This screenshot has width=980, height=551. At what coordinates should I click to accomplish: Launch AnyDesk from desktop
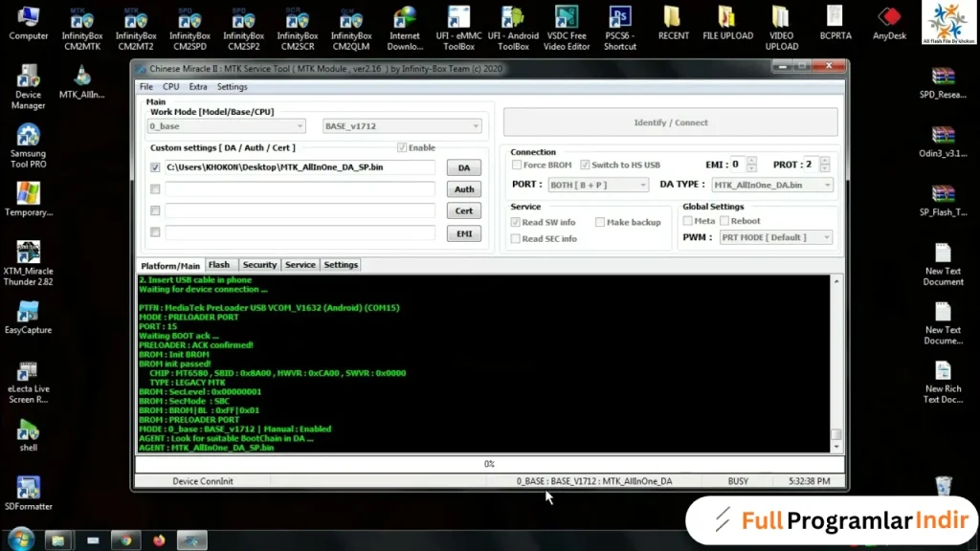pyautogui.click(x=889, y=24)
